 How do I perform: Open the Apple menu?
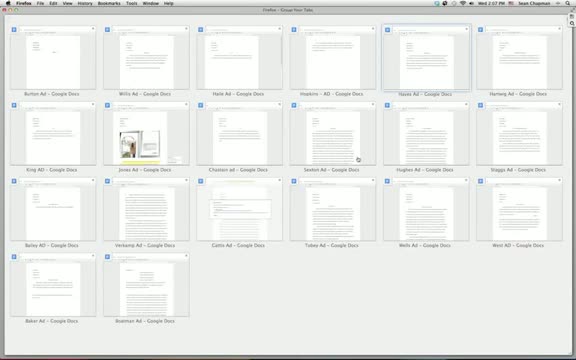click(x=8, y=3)
